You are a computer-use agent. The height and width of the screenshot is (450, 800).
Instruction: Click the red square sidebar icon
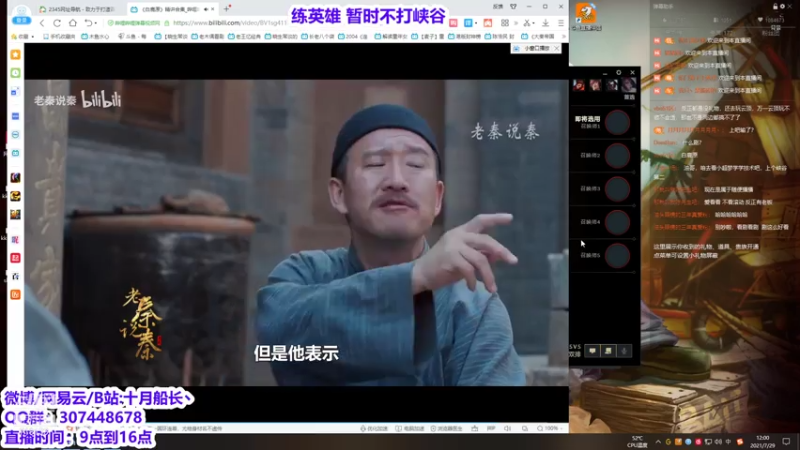coord(15,258)
